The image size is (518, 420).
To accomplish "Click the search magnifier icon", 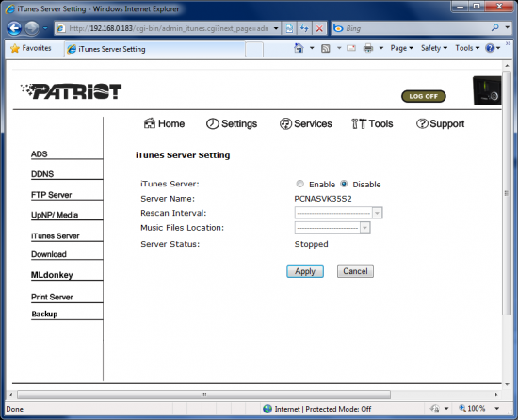I will (x=494, y=27).
